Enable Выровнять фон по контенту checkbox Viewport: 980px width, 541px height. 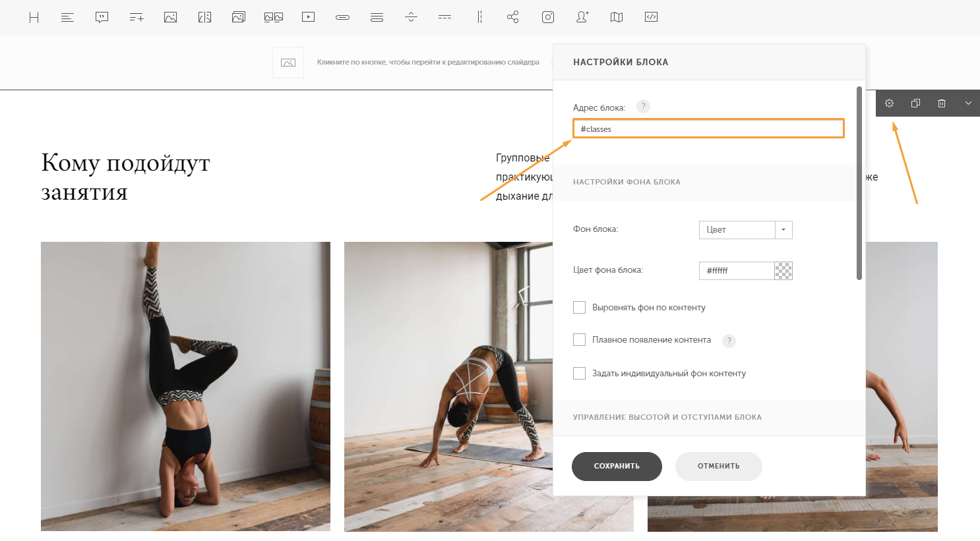[x=579, y=307]
